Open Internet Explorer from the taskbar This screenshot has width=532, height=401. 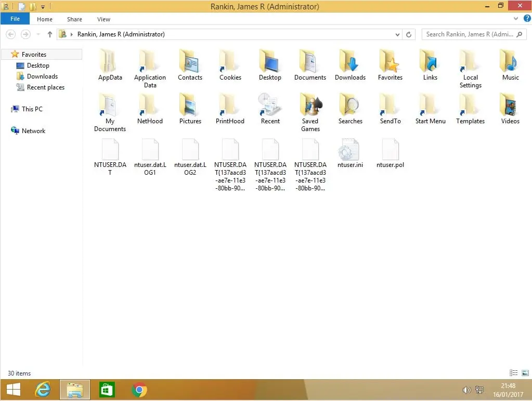coord(43,390)
